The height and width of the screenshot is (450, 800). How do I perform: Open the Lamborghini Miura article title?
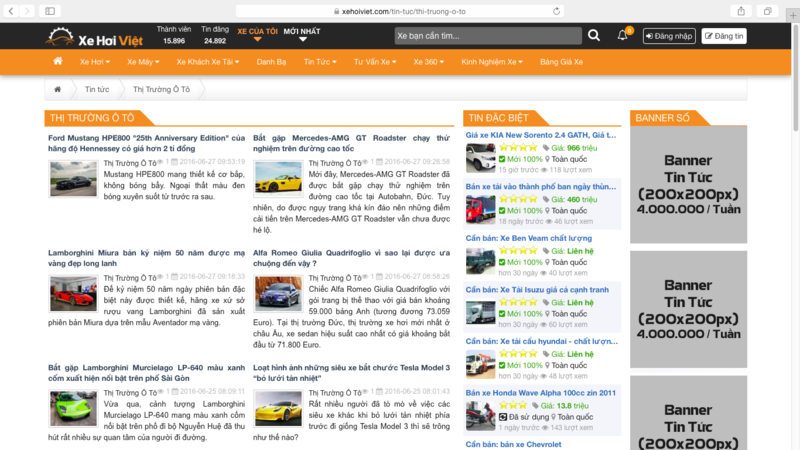coord(146,258)
